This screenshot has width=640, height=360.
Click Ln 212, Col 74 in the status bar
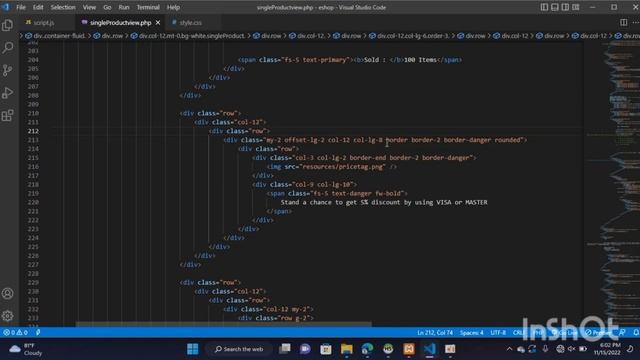coord(435,333)
